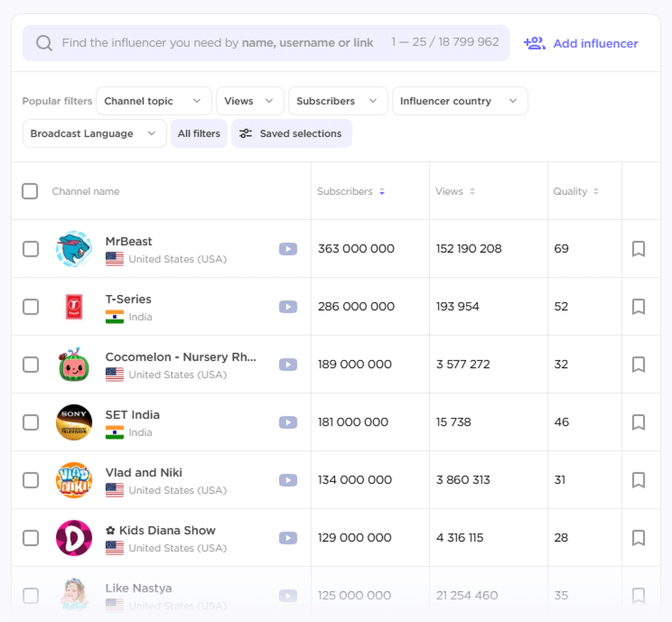672x622 pixels.
Task: Bookmark the MrBeast channel
Action: pyautogui.click(x=638, y=249)
